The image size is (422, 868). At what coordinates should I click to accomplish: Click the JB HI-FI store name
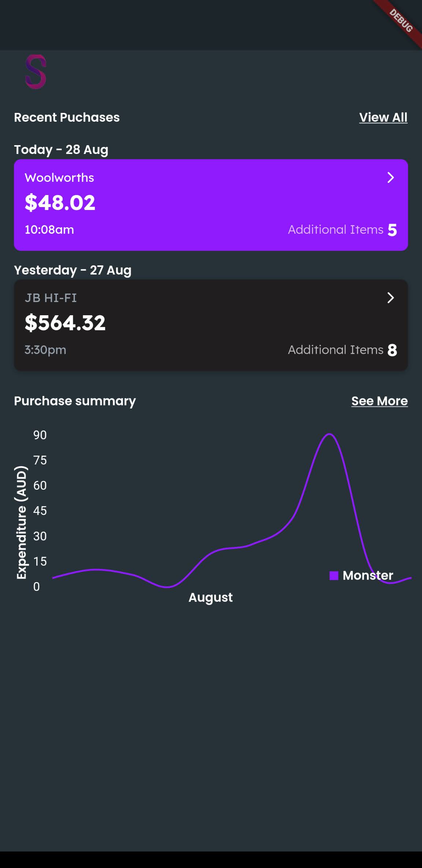[51, 298]
